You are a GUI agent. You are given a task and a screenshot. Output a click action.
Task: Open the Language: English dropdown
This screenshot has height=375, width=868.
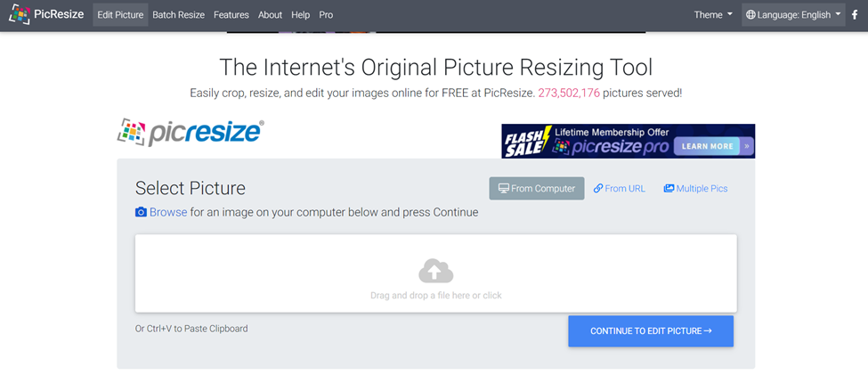(793, 15)
